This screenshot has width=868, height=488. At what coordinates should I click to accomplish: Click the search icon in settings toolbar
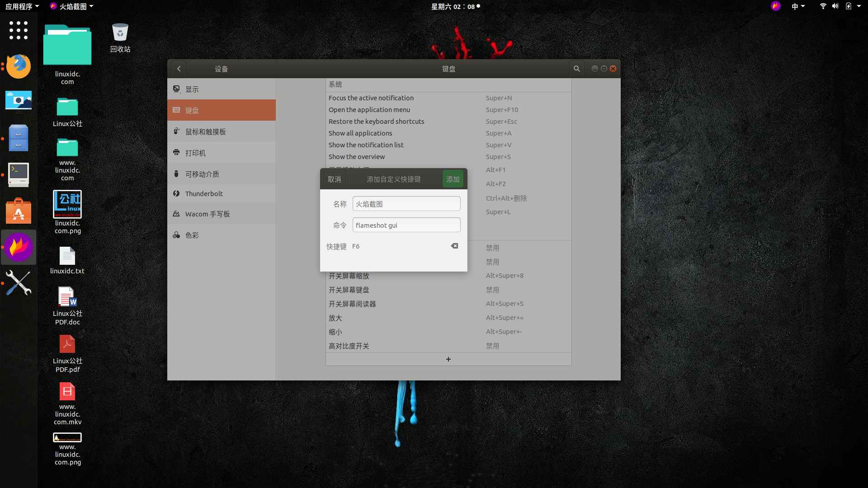pyautogui.click(x=576, y=69)
